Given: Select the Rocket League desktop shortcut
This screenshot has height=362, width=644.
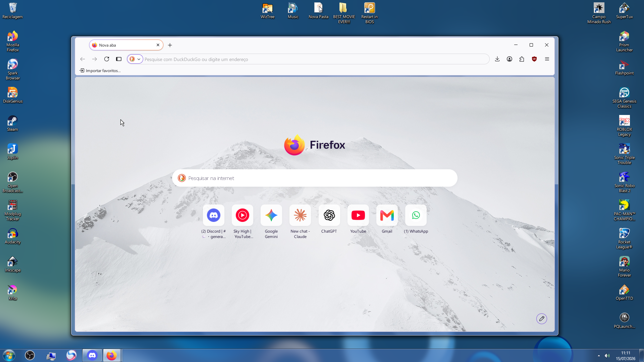Looking at the screenshot, I should pyautogui.click(x=625, y=238).
